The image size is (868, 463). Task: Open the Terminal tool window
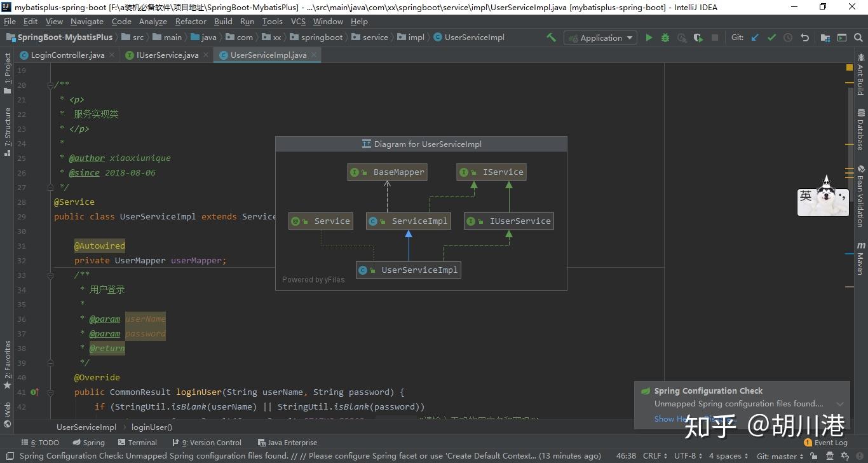point(138,443)
